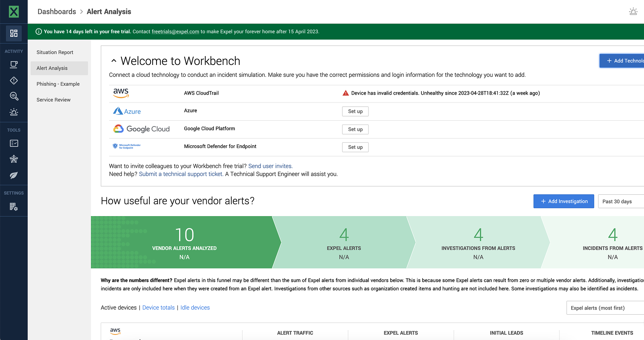644x340 pixels.
Task: Open Service Review dashboard
Action: coord(54,100)
